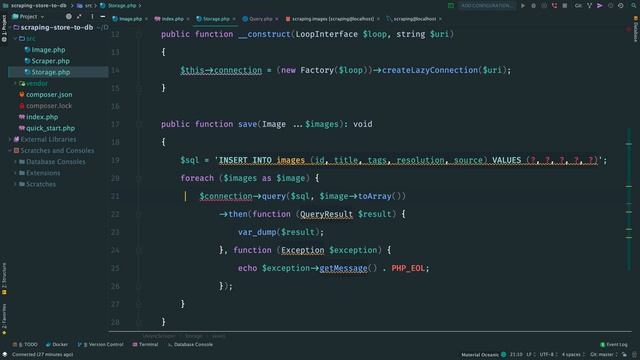Hide the Project panel with the minus icon
640x360 pixels.
tap(103, 17)
